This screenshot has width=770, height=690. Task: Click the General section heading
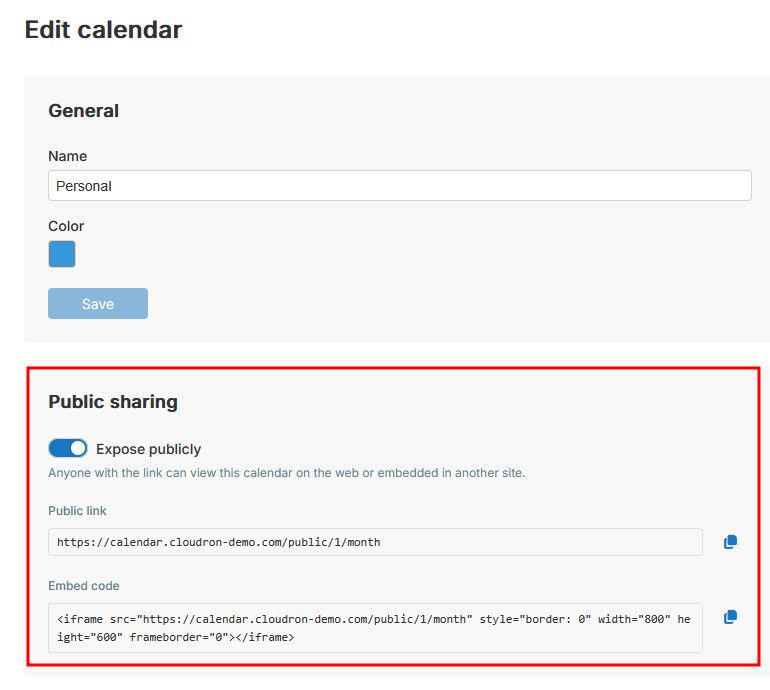point(83,110)
